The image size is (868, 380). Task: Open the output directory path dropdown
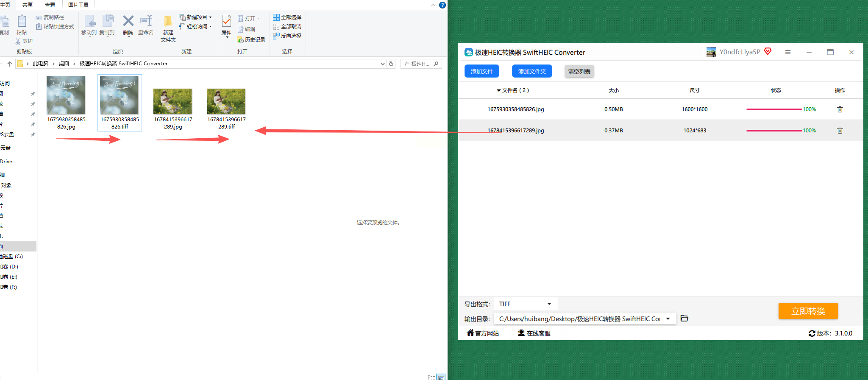coord(668,319)
